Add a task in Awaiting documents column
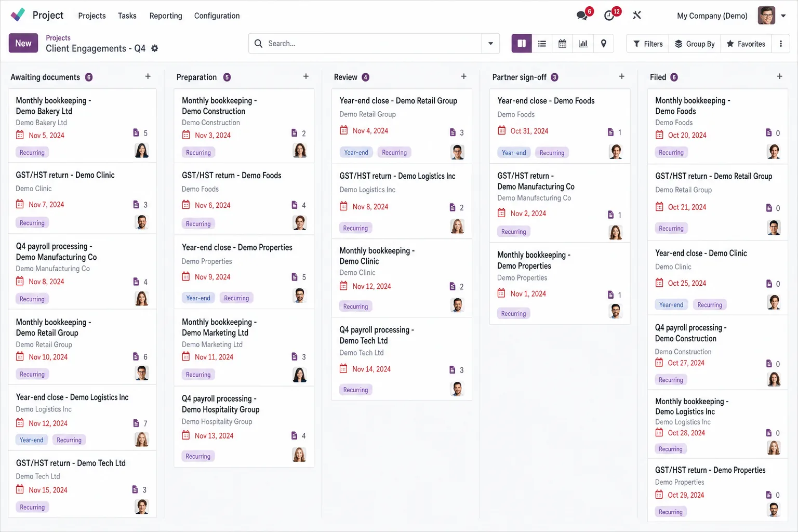 click(148, 76)
